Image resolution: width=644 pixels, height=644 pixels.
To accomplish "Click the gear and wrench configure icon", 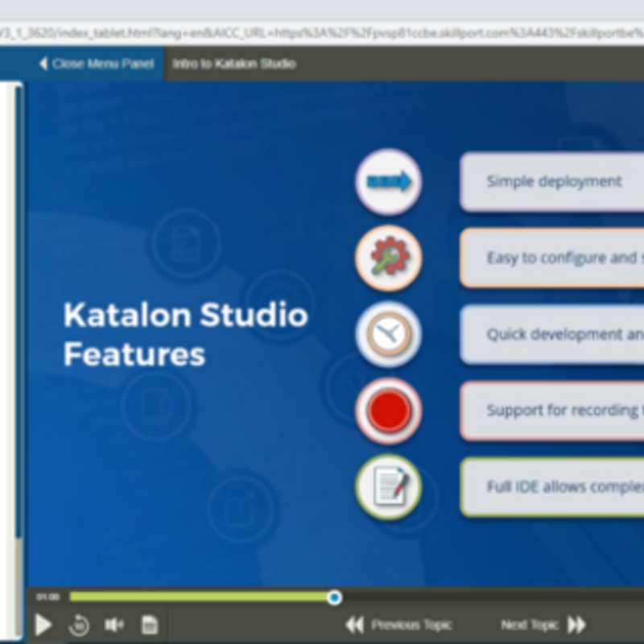I will pos(389,258).
